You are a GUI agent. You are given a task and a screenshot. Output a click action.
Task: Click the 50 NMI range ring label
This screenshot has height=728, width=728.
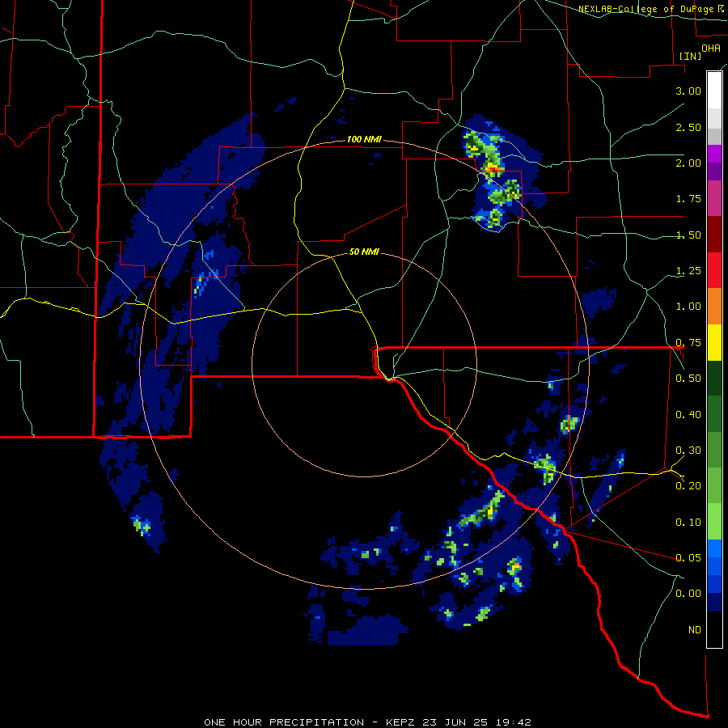(364, 252)
